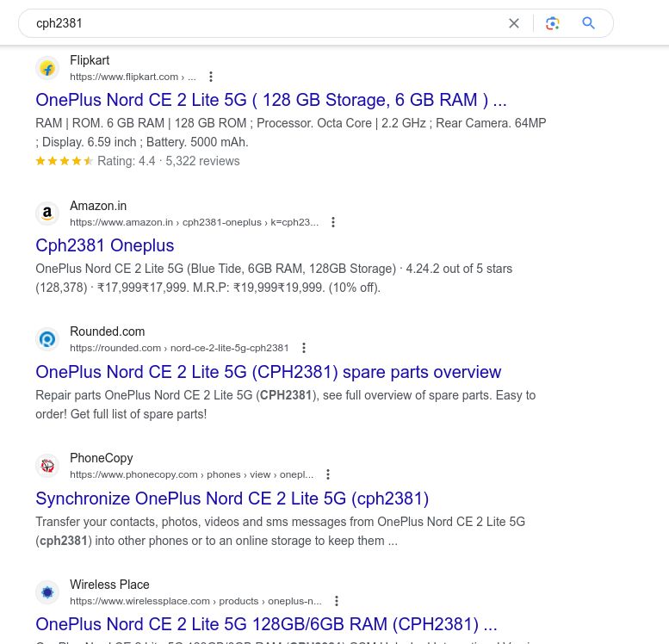Open more options for PhoneCopy result
Screen dimensions: 669x644
[328, 474]
